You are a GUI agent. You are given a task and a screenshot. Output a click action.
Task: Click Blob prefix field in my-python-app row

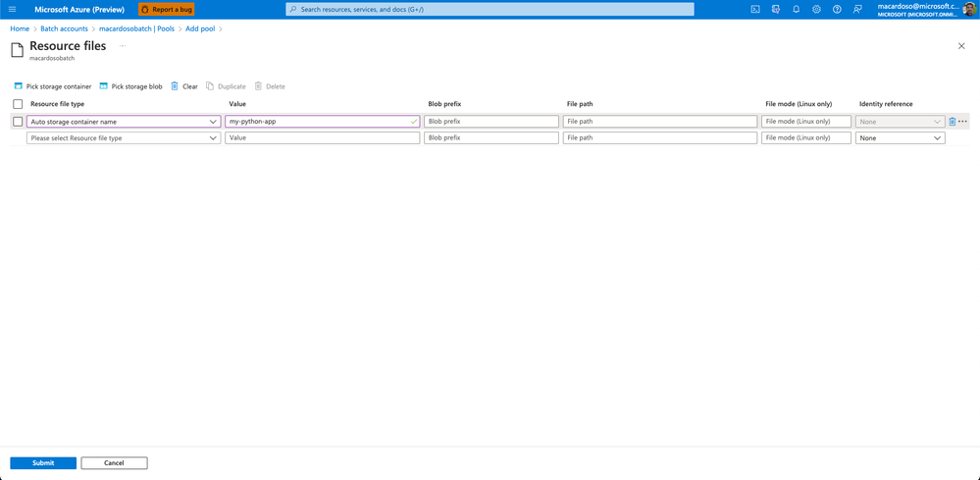(x=491, y=122)
